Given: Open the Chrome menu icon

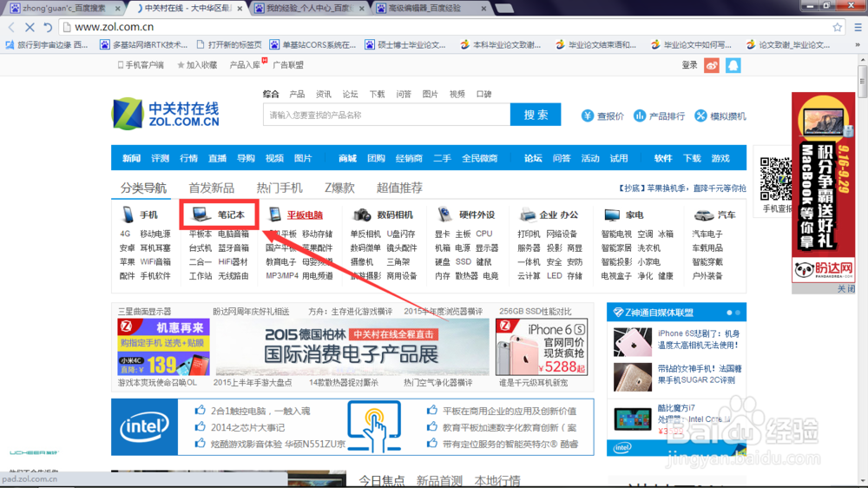Looking at the screenshot, I should click(858, 27).
